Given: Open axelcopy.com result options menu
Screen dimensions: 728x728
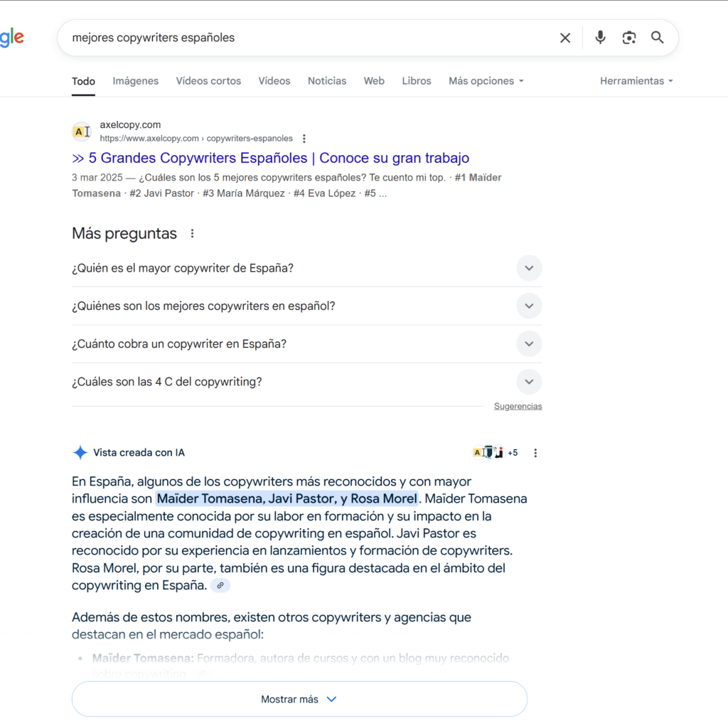Looking at the screenshot, I should (304, 139).
